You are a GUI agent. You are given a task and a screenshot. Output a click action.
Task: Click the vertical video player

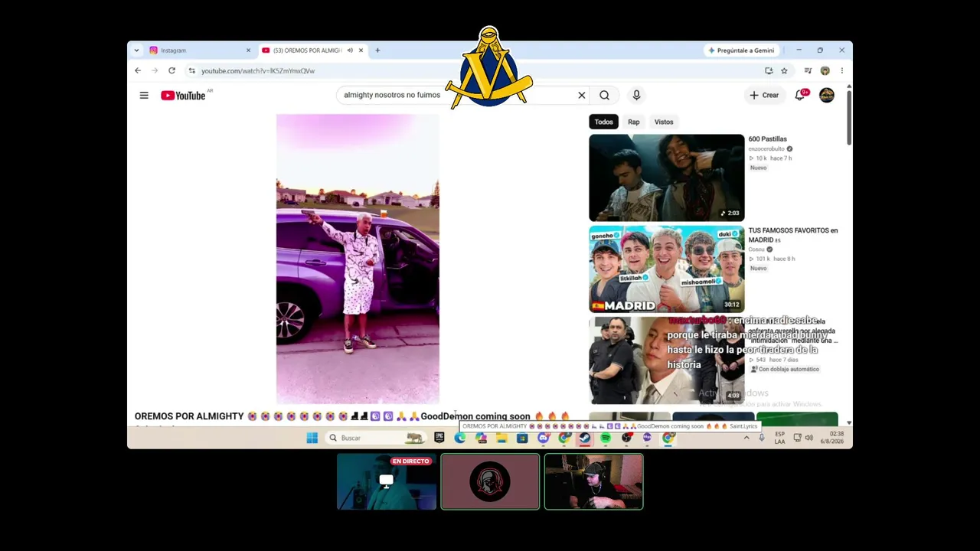pos(358,259)
